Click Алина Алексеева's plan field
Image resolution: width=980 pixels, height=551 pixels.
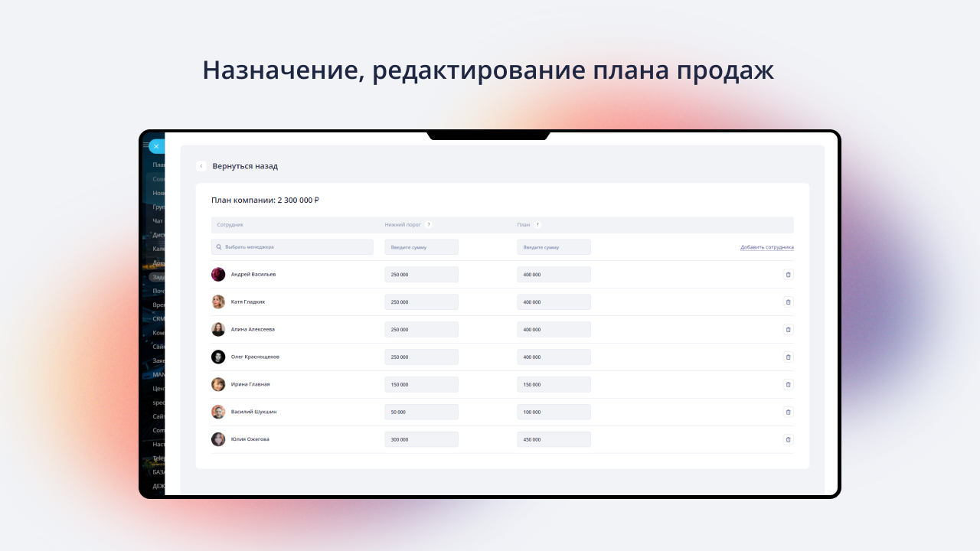(554, 329)
